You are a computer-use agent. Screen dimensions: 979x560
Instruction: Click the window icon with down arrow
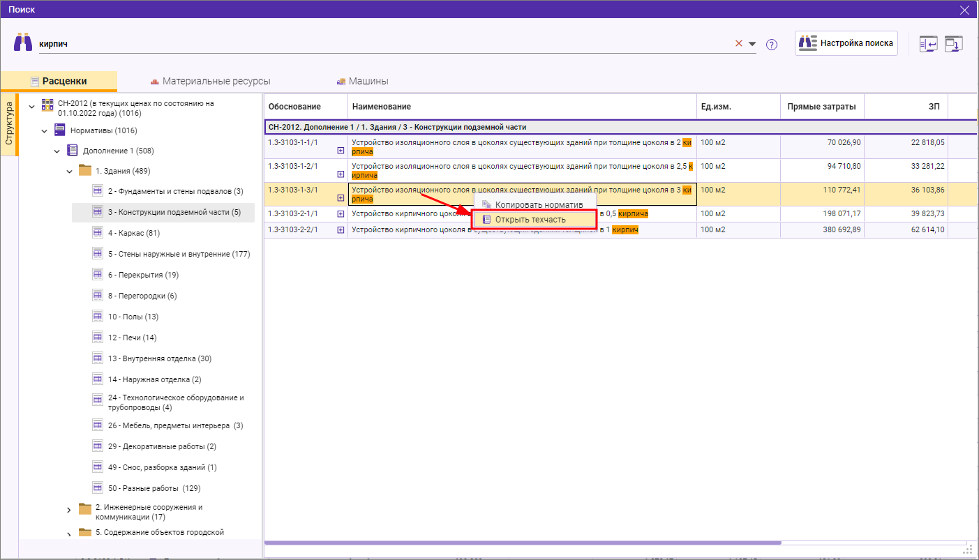pyautogui.click(x=953, y=44)
